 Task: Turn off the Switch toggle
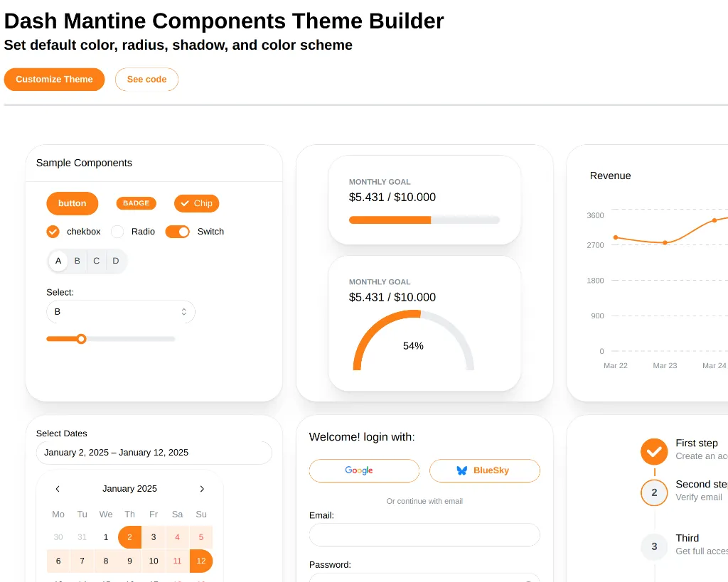click(x=178, y=232)
